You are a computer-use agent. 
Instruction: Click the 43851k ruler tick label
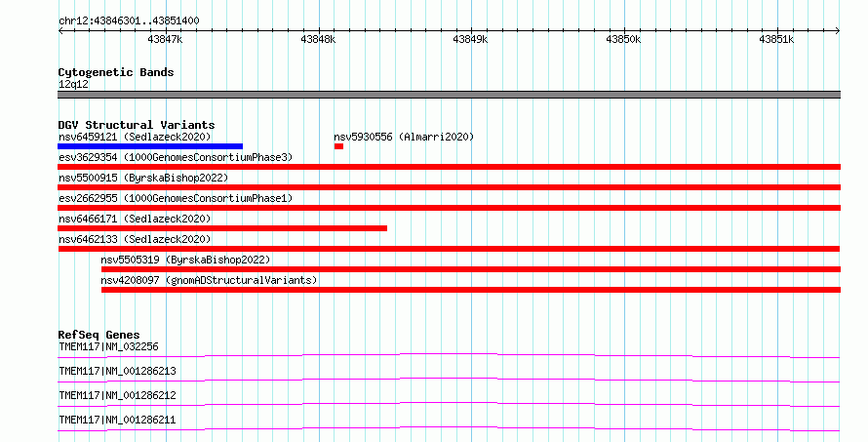776,39
